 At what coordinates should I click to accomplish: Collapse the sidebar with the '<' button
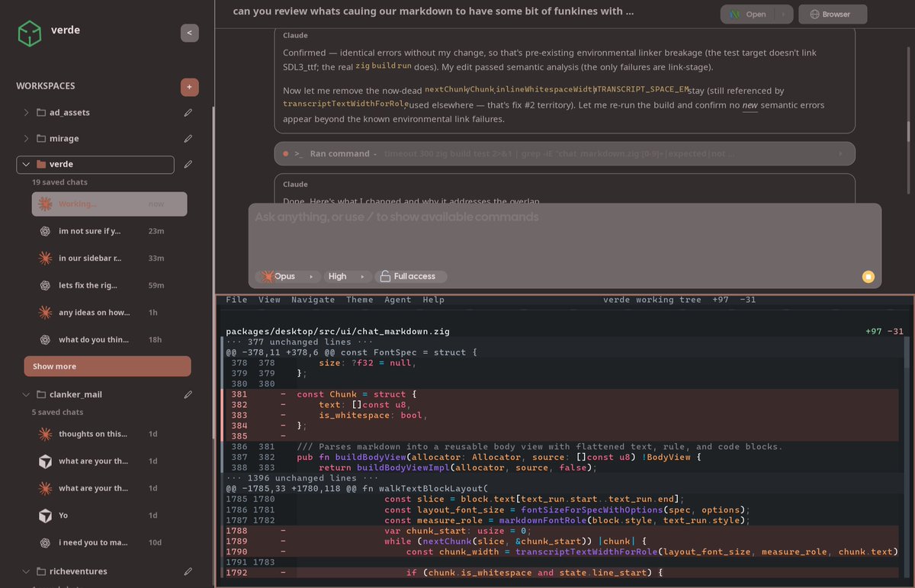click(189, 33)
